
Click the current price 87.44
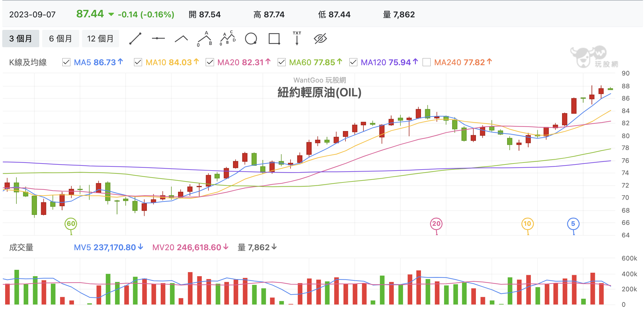(90, 14)
